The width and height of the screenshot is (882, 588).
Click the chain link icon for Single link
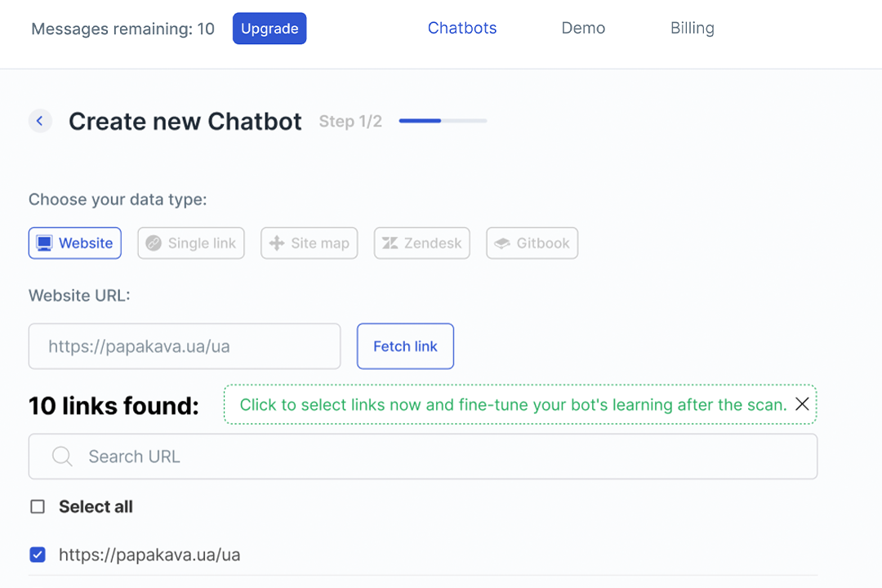tap(153, 243)
